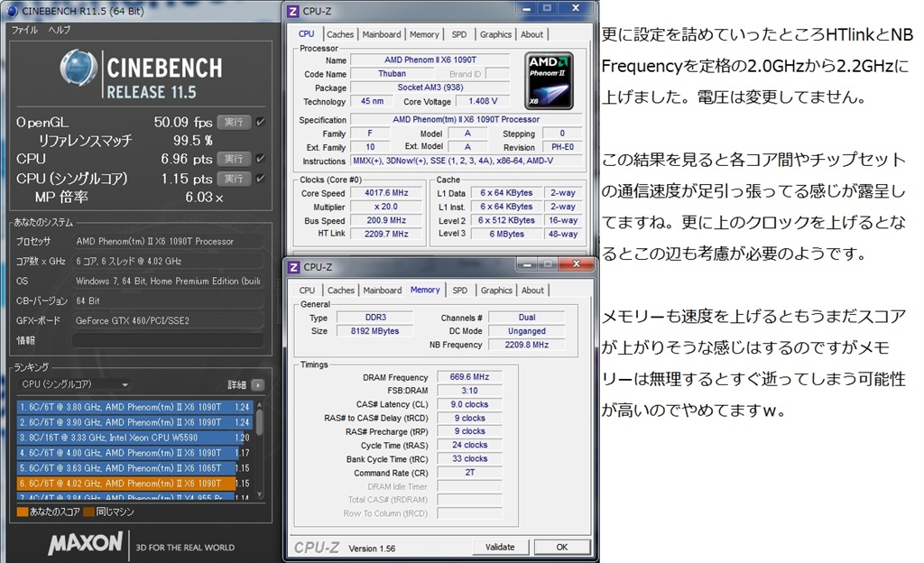Viewport: 924px width, 563px height.
Task: Select ranking row Intel Xeon CPU W5590
Action: [x=135, y=438]
